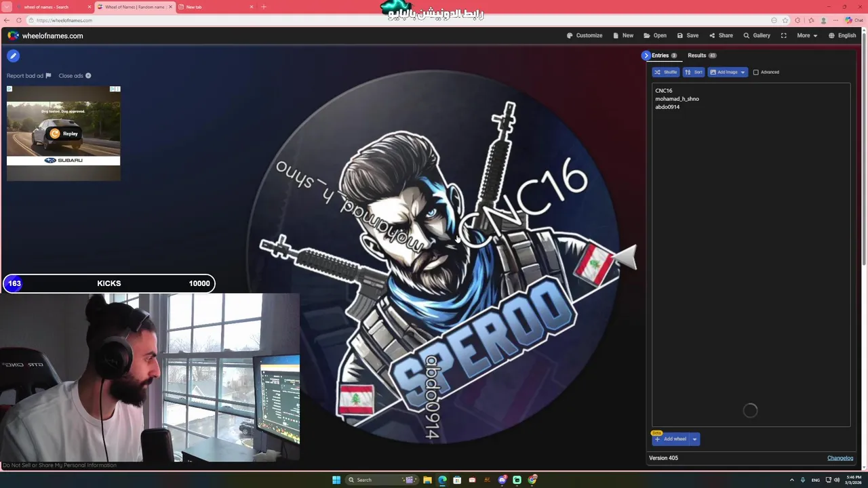This screenshot has height=488, width=868.
Task: Click the wheelofnames.com logo
Action: (45, 36)
